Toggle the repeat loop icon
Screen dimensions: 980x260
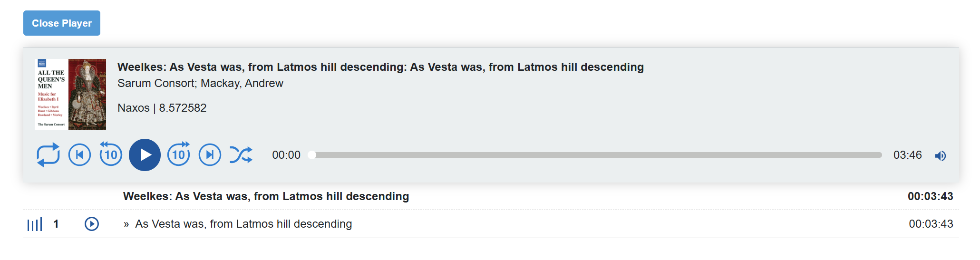click(x=48, y=155)
